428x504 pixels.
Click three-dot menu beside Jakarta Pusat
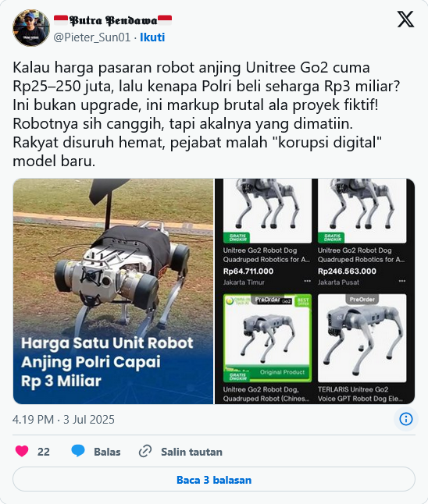pos(402,281)
